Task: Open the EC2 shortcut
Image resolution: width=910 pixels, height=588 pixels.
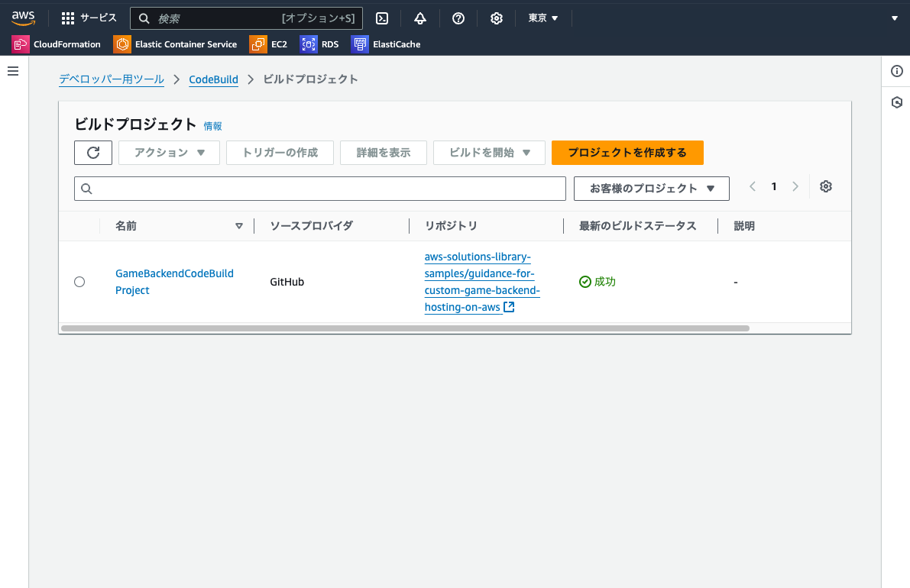Action: [x=269, y=44]
